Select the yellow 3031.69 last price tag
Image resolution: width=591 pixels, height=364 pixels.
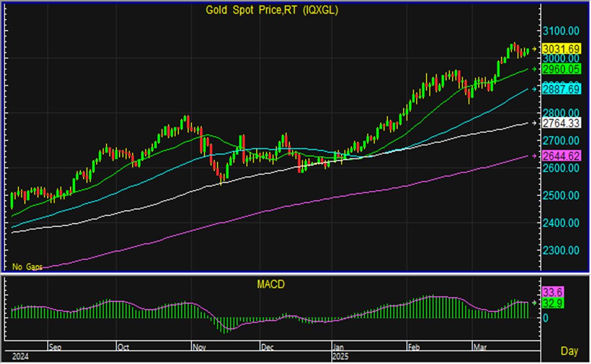click(x=561, y=49)
